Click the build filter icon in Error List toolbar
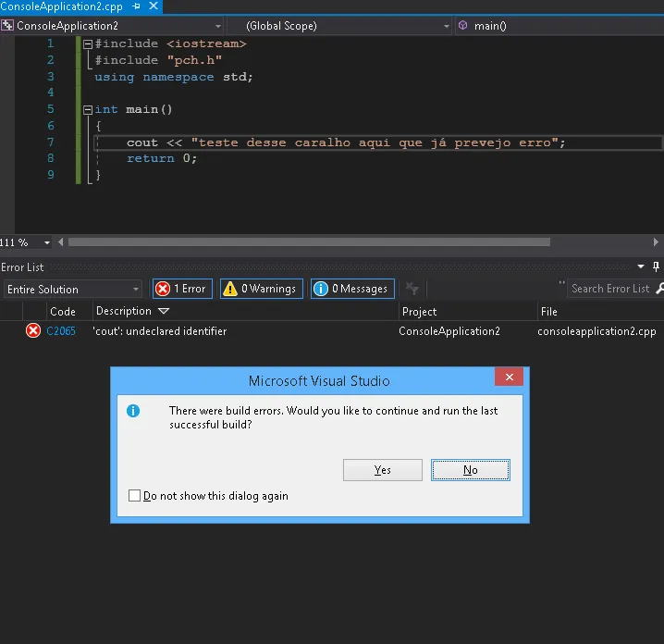 point(412,289)
